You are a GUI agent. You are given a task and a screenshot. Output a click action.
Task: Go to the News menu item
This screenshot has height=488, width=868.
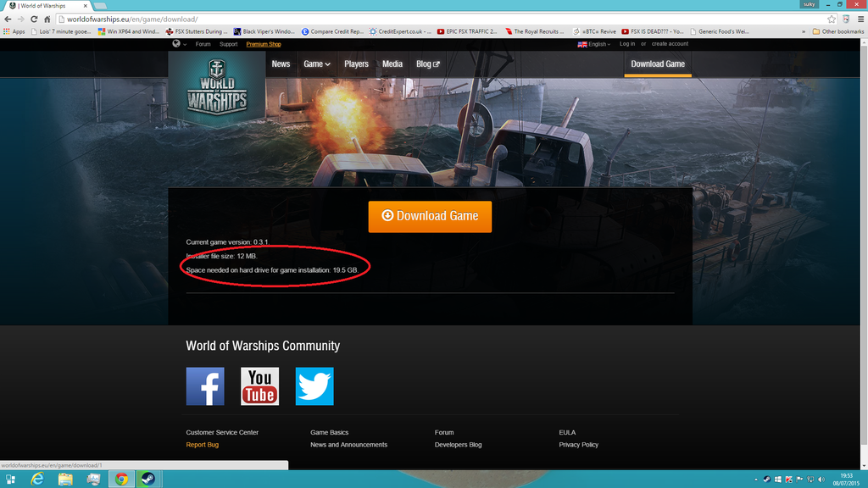coord(281,64)
